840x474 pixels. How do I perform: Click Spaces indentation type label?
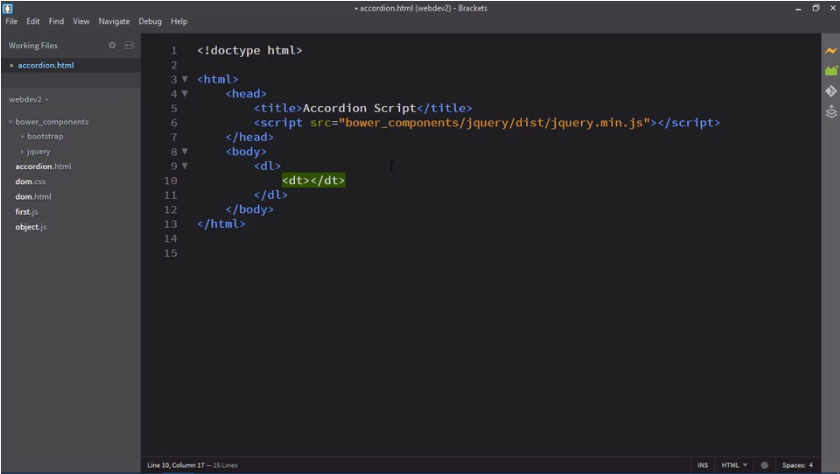(793, 465)
